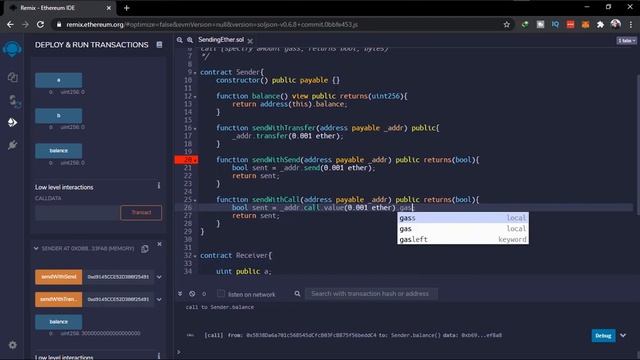Go forward in browser history

pos(25,24)
